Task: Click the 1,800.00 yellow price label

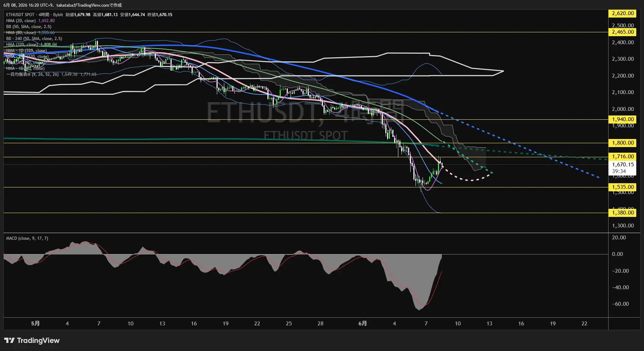Action: coord(623,143)
